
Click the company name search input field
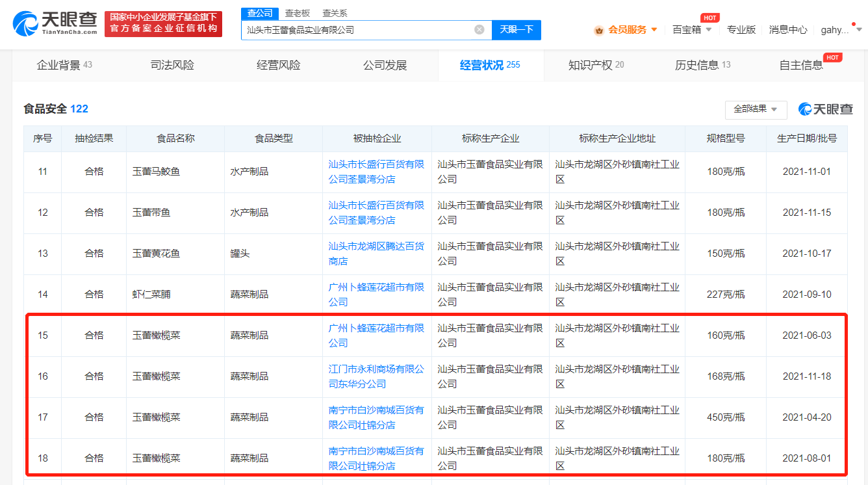pos(357,30)
